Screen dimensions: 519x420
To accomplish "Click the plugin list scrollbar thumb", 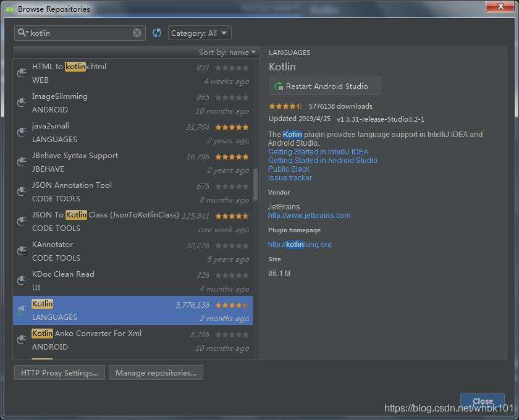I will coord(256,185).
